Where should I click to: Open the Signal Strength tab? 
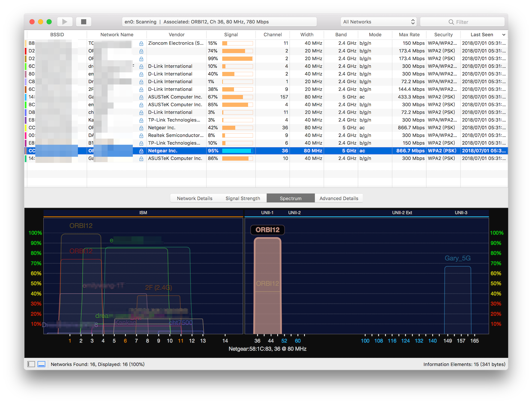pos(243,198)
